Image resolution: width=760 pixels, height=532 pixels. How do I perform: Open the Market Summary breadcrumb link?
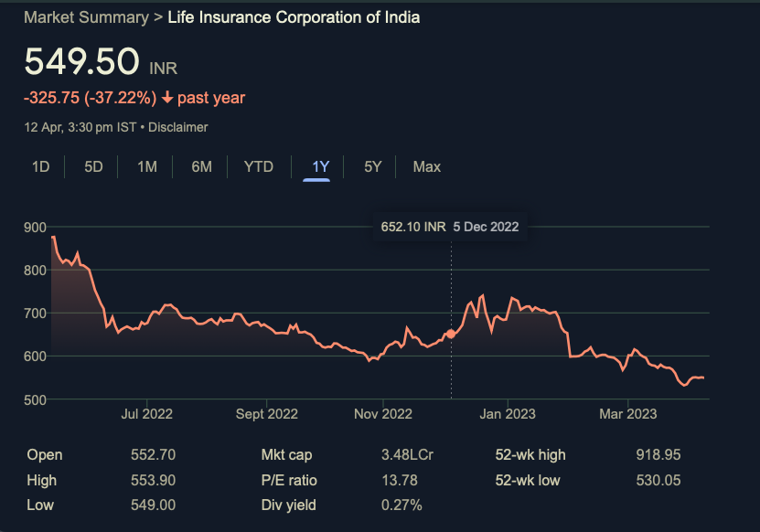click(x=86, y=17)
